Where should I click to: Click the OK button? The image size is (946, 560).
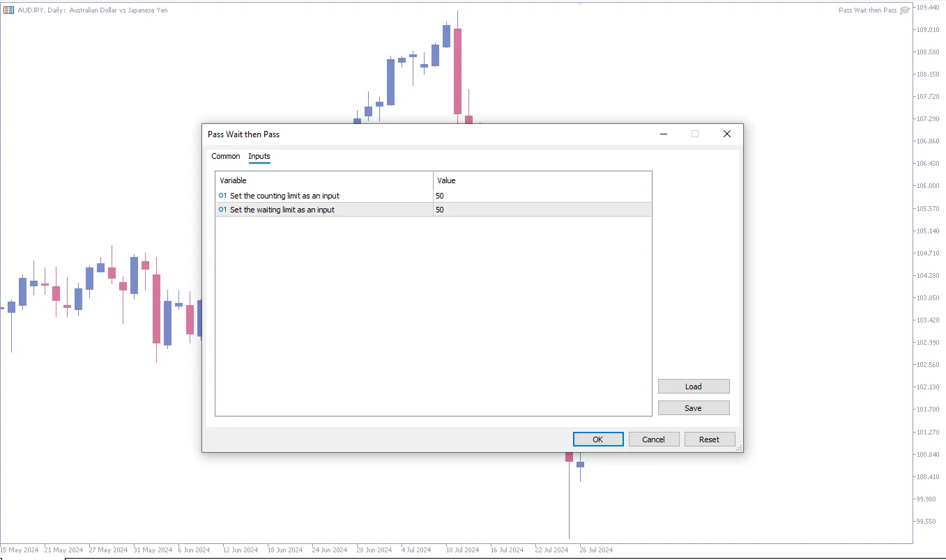click(x=598, y=440)
